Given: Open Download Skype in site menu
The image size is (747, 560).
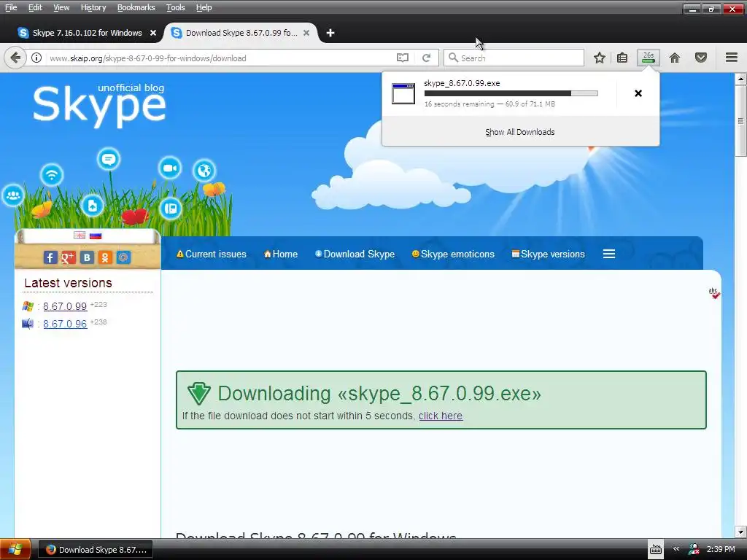Looking at the screenshot, I should coord(355,254).
